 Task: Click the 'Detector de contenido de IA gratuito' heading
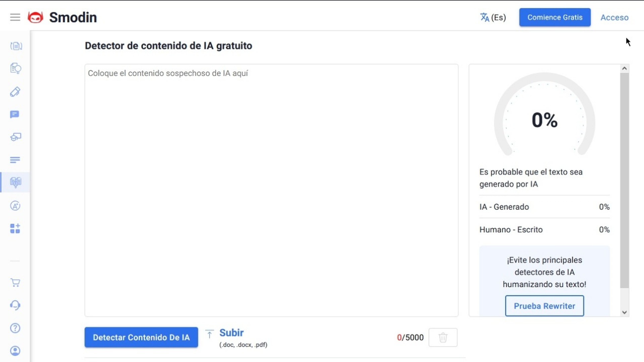pos(169,46)
